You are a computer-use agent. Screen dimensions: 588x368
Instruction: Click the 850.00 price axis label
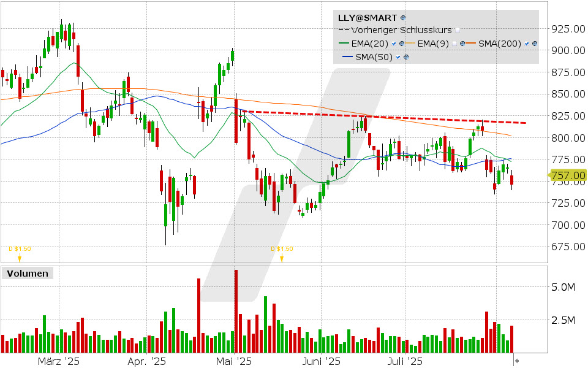(568, 94)
